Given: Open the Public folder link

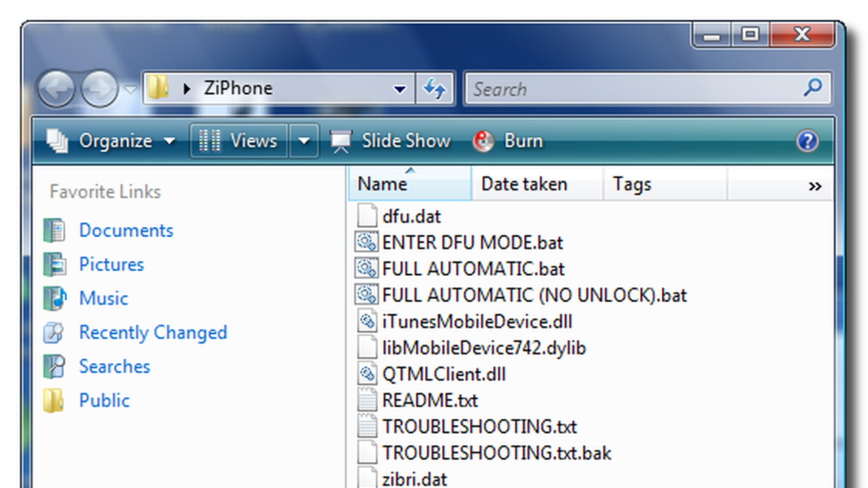Looking at the screenshot, I should [104, 400].
